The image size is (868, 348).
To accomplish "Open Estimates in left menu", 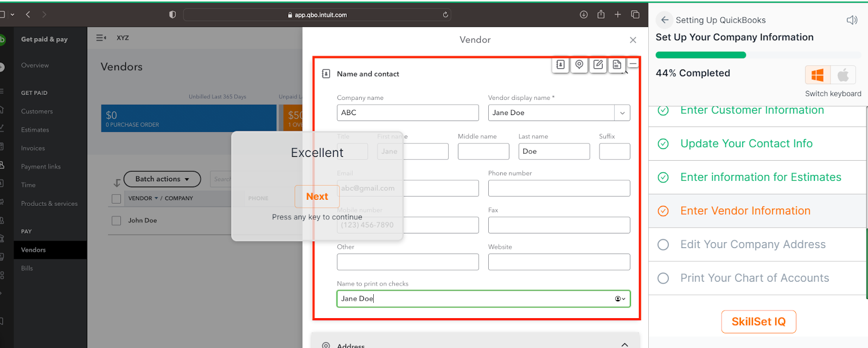I will [x=35, y=130].
